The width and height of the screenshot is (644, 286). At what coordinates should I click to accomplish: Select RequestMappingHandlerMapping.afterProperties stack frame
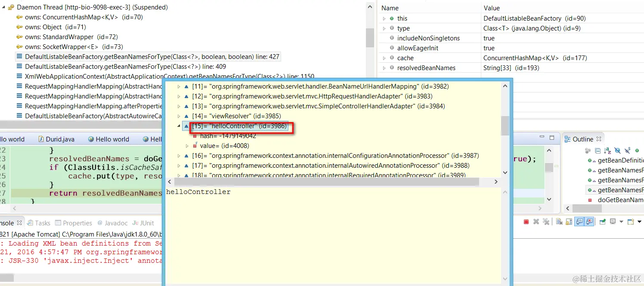tap(89, 106)
